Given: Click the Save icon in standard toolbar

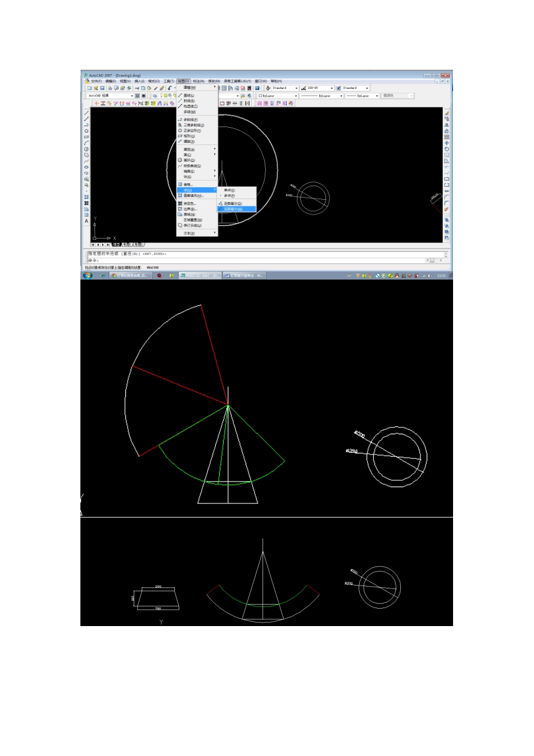Looking at the screenshot, I should (103, 88).
